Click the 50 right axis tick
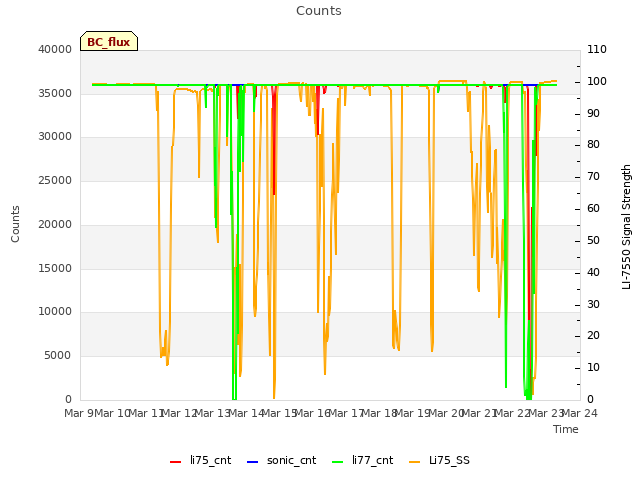Image resolution: width=640 pixels, height=480 pixels. (593, 240)
